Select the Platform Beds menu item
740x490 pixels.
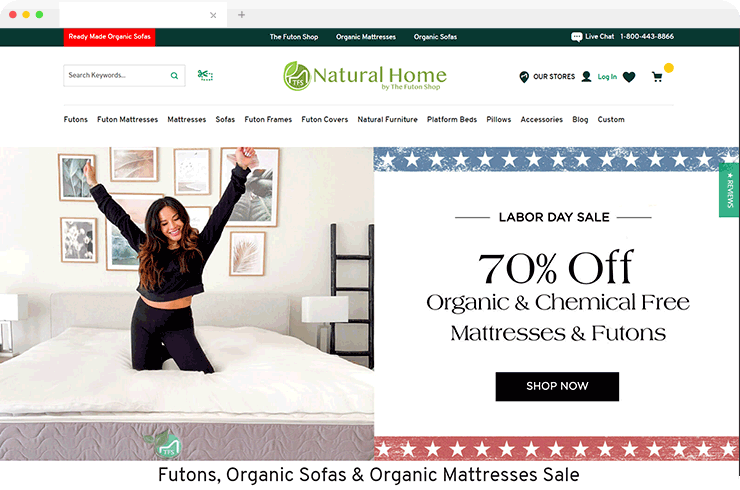point(452,119)
